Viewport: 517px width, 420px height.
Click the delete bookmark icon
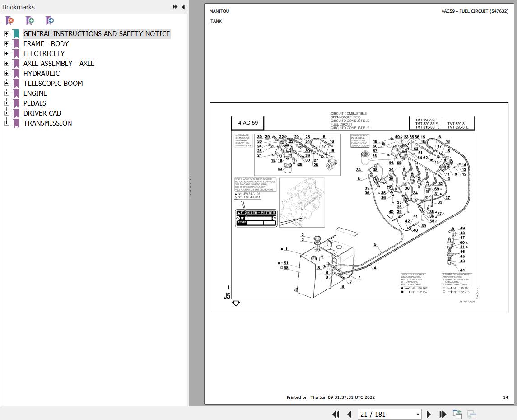(x=10, y=21)
